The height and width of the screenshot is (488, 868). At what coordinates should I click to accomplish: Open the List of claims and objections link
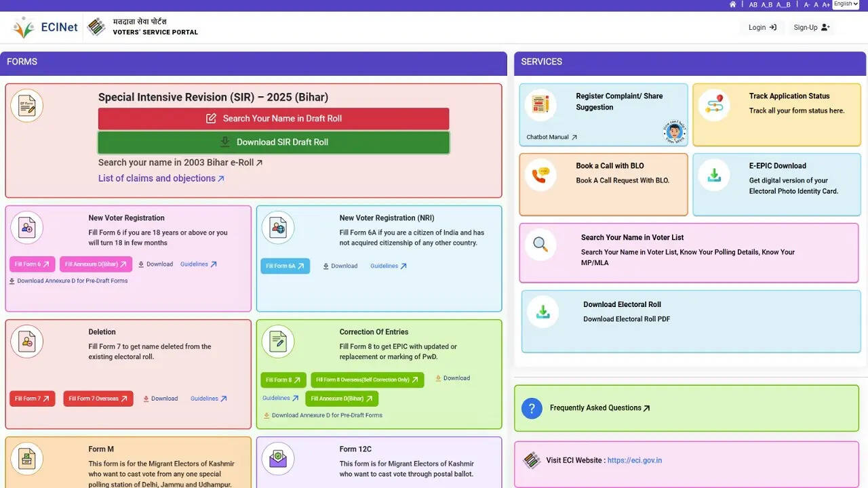161,178
